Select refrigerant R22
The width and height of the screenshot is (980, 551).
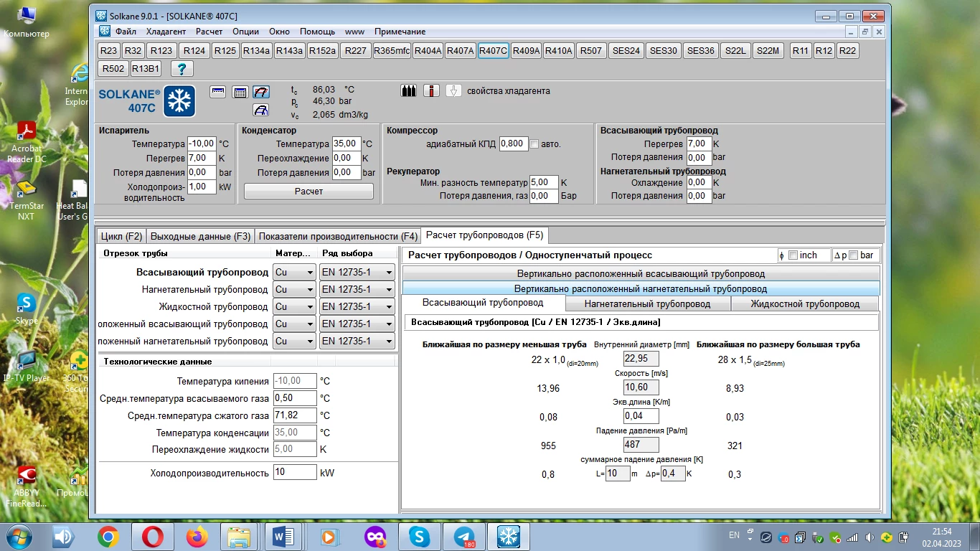point(847,51)
